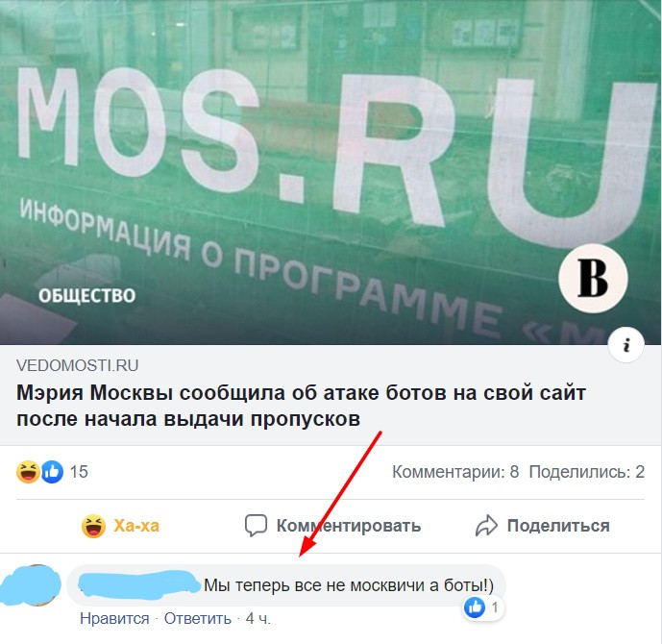Click the VEDOMOSTI.RU source domain
The image size is (662, 644).
77,365
